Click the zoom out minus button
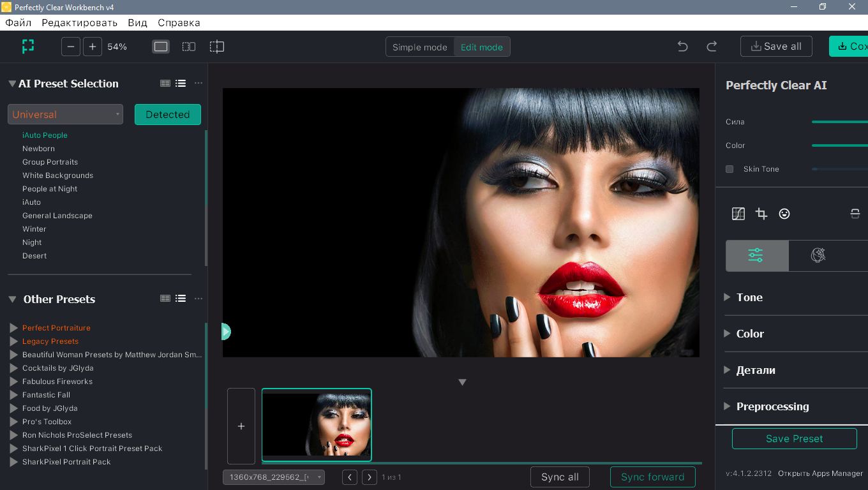Viewport: 868px width, 490px height. (x=71, y=47)
